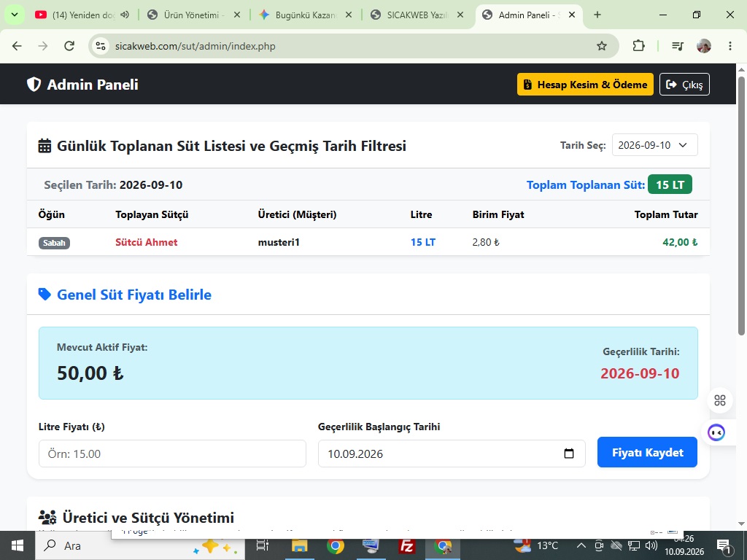Close the Ürün Yönetimi tab

[237, 15]
